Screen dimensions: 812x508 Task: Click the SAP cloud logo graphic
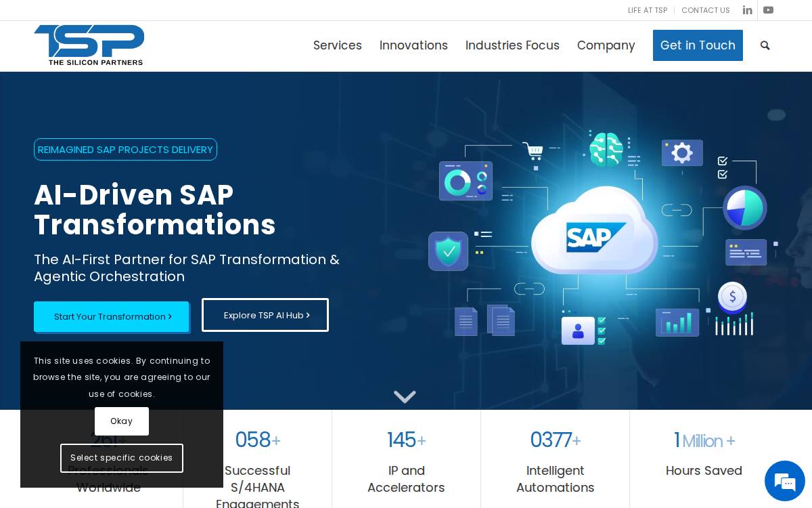[595, 230]
